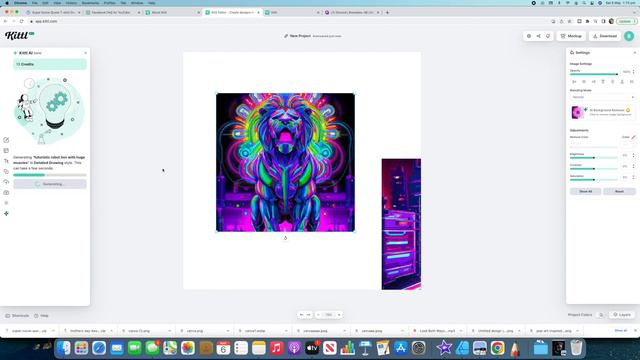The width and height of the screenshot is (640, 360).
Task: Align the image to vertical middle
Action: pos(612,82)
